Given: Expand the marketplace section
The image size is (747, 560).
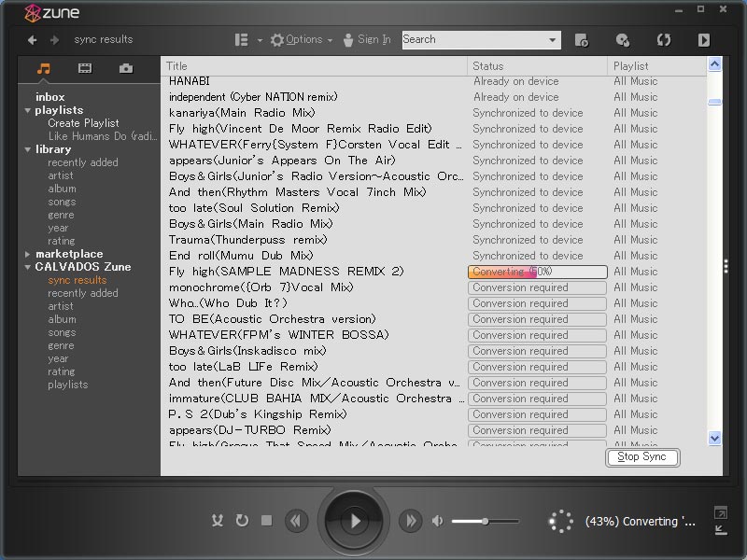Looking at the screenshot, I should click(x=28, y=254).
